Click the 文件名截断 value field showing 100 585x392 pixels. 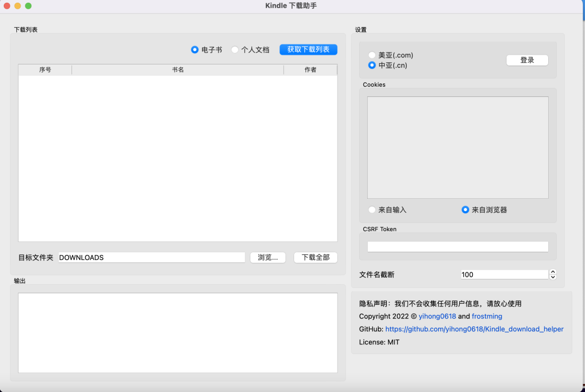(504, 275)
